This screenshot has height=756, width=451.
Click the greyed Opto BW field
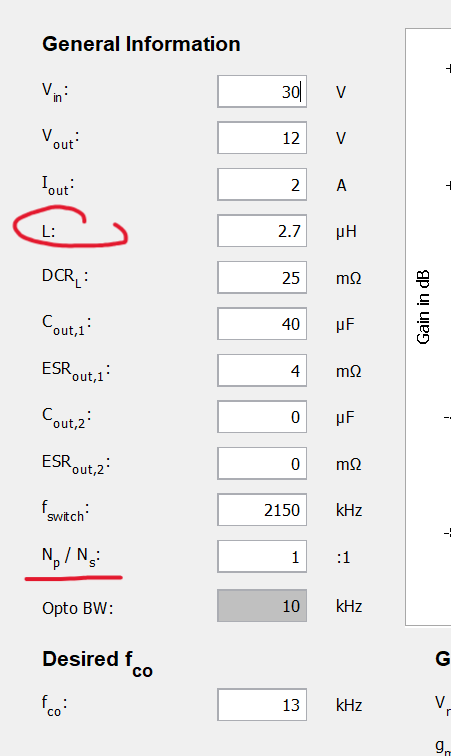262,606
